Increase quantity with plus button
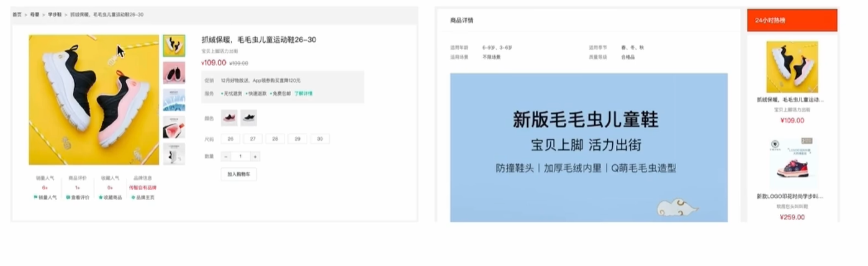This screenshot has width=868, height=266. pyautogui.click(x=255, y=157)
